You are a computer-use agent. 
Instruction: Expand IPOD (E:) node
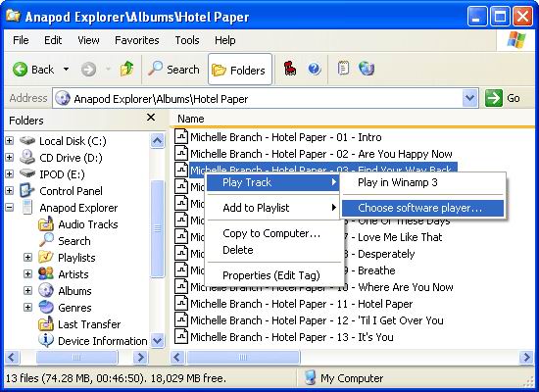(9, 174)
